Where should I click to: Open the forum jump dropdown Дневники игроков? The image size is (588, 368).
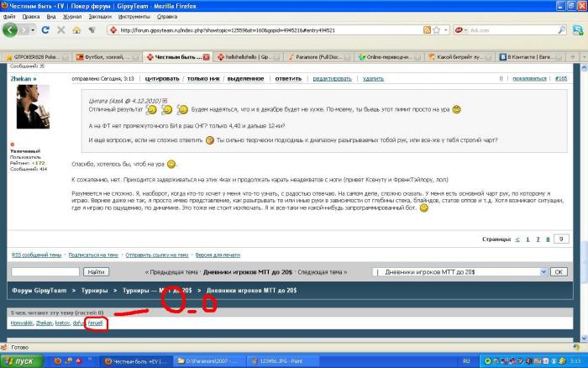point(460,272)
